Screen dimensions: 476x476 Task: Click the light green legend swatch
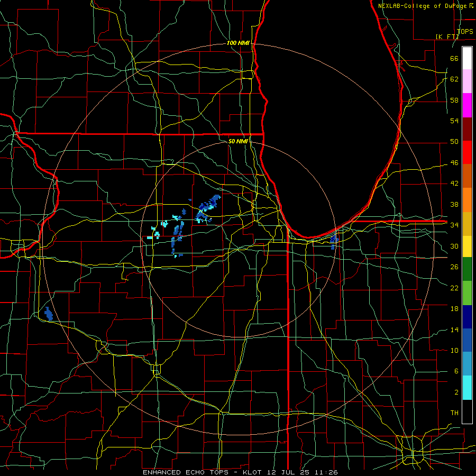click(x=467, y=293)
